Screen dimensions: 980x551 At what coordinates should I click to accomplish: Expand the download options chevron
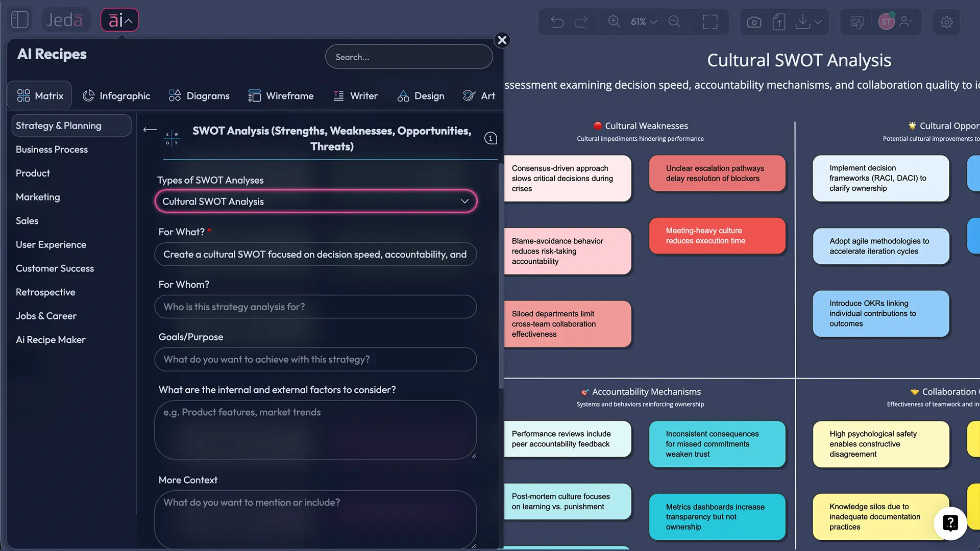click(x=818, y=22)
